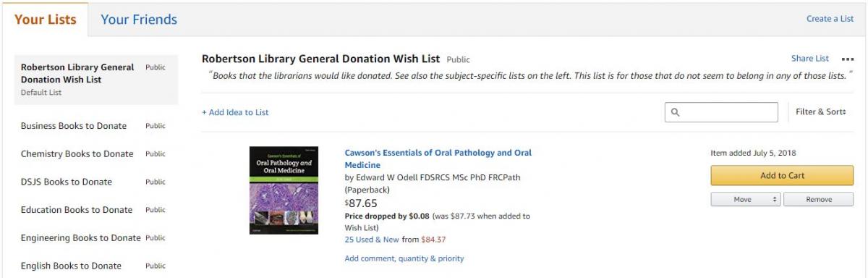Open Cawson's Essentials of Oral Pathology title link
This screenshot has height=278, width=868.
pyautogui.click(x=438, y=159)
